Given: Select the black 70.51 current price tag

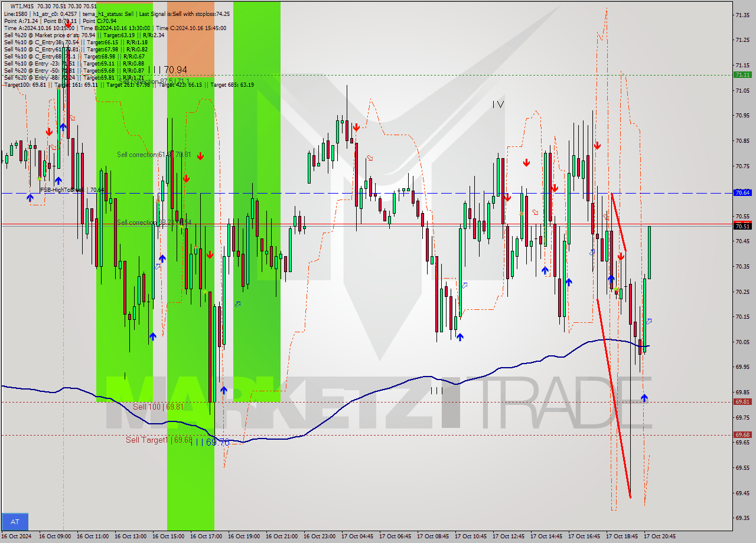Looking at the screenshot, I should click(x=742, y=226).
